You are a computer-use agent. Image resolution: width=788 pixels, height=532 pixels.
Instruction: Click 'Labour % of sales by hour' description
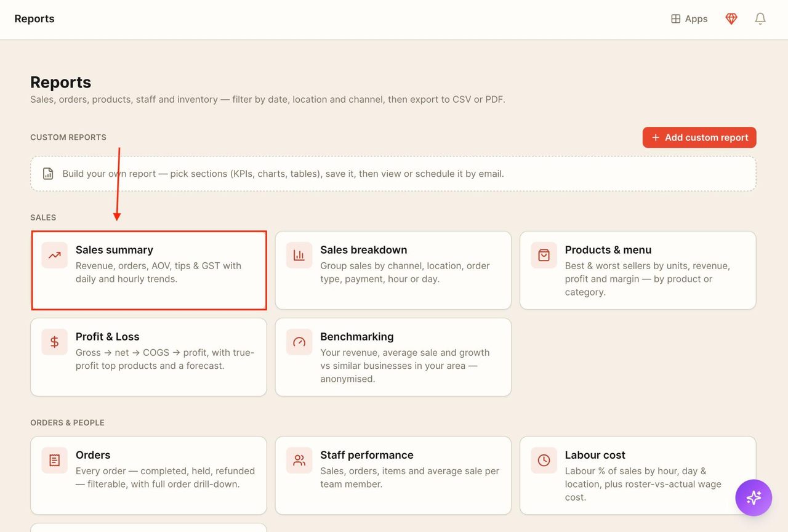point(643,484)
